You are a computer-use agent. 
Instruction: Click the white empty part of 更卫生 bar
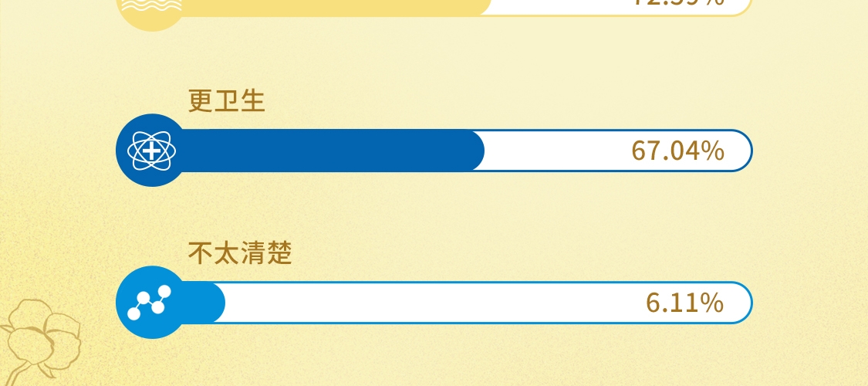[x=556, y=151]
